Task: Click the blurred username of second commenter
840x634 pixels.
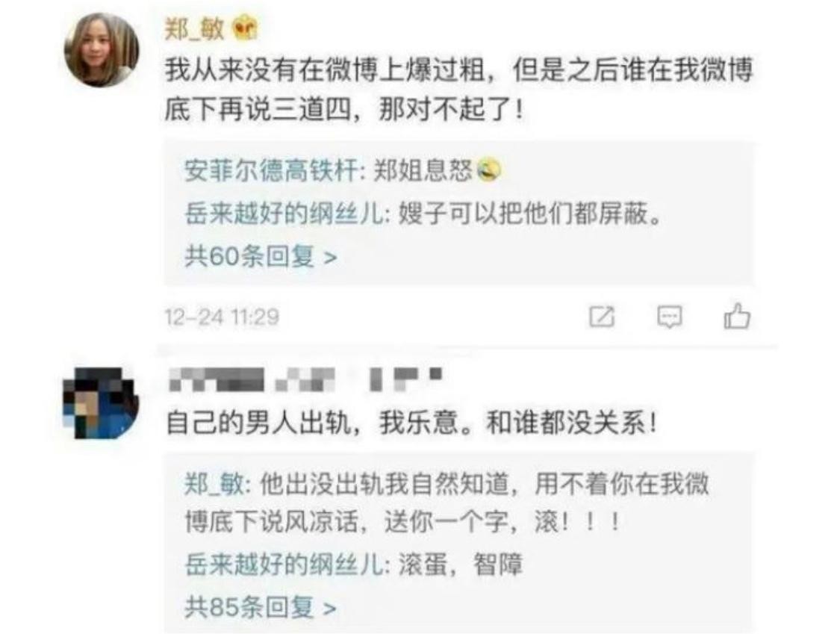Action: coord(305,379)
